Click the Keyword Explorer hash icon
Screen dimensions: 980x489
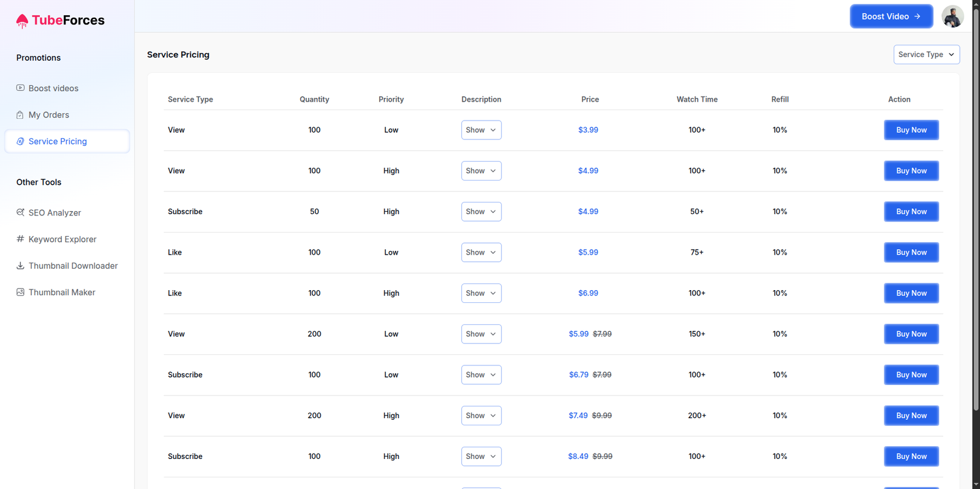click(x=20, y=239)
